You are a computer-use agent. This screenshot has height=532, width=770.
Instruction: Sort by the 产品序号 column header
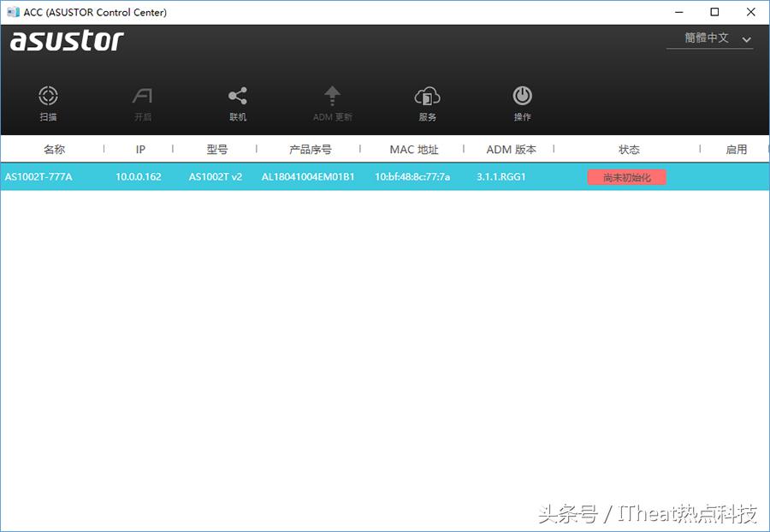pyautogui.click(x=311, y=149)
